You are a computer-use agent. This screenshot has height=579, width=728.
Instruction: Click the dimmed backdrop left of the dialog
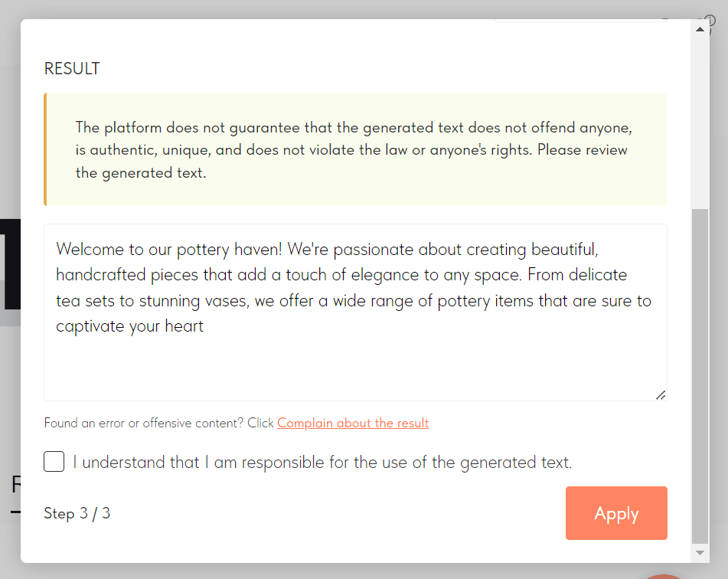[10, 139]
